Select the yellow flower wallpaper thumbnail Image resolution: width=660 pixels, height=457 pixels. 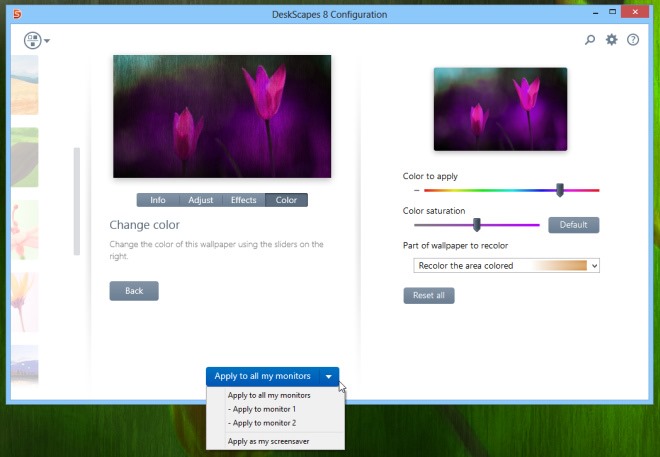click(x=25, y=302)
